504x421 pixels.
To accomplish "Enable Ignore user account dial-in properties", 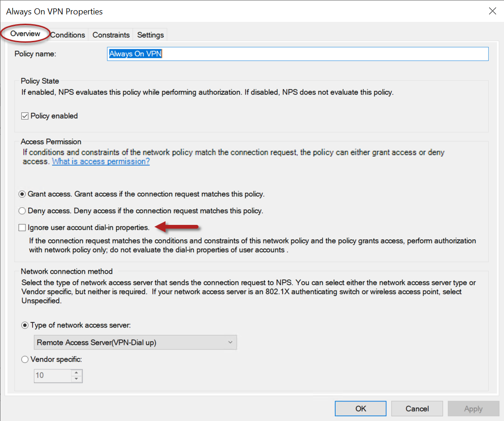I will pyautogui.click(x=22, y=228).
